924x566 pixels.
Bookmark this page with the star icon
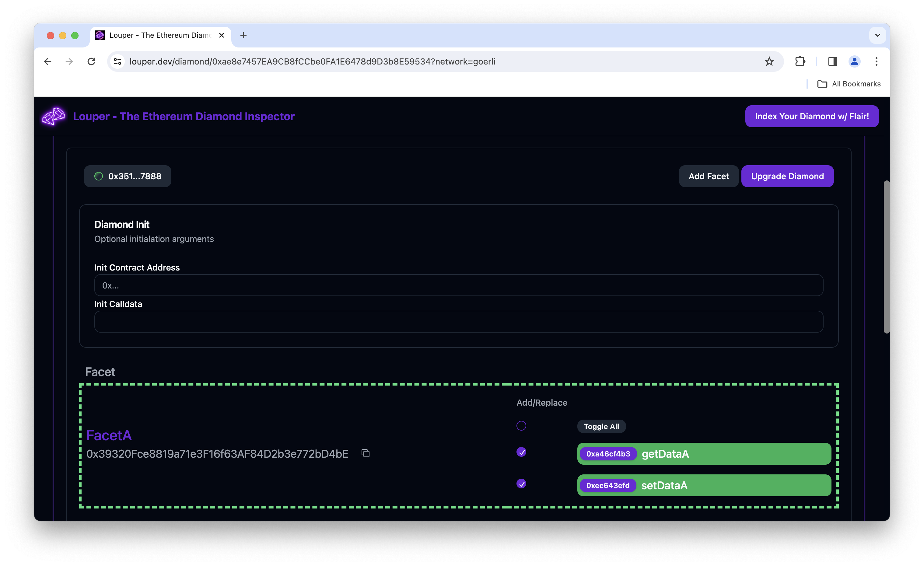[x=769, y=61]
